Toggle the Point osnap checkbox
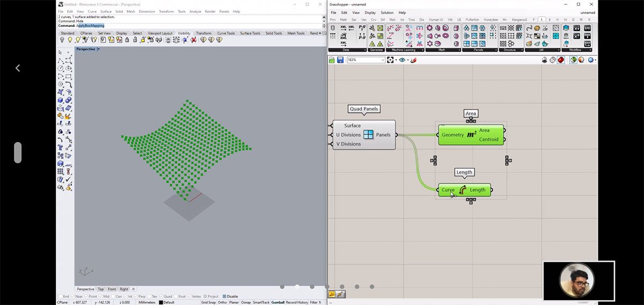 (86, 296)
